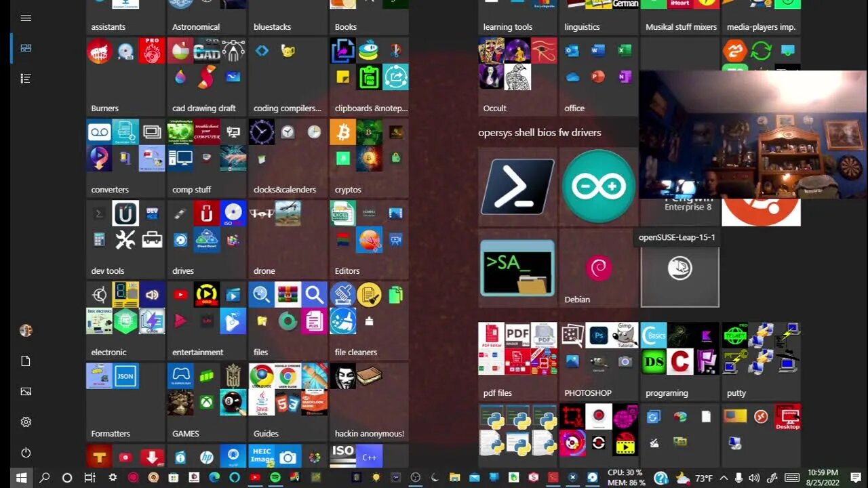Screen dimensions: 868x488
Task: Click the "opersys shell bios fw drivers" group title
Action: tap(540, 133)
